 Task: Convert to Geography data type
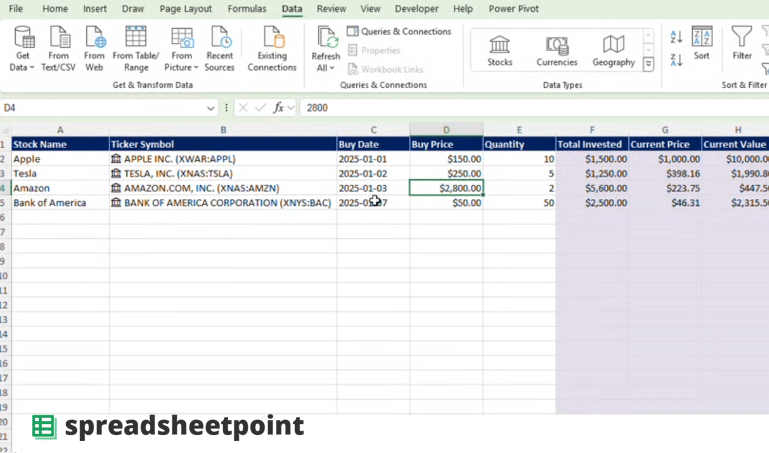(x=614, y=51)
